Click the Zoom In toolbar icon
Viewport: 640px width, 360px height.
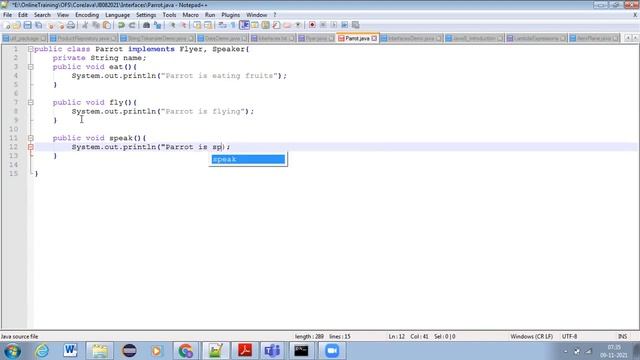tap(173, 25)
